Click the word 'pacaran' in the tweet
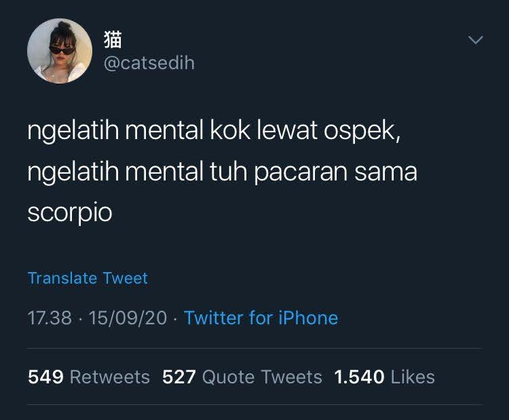Screen dimensions: 509x420 (x=300, y=173)
